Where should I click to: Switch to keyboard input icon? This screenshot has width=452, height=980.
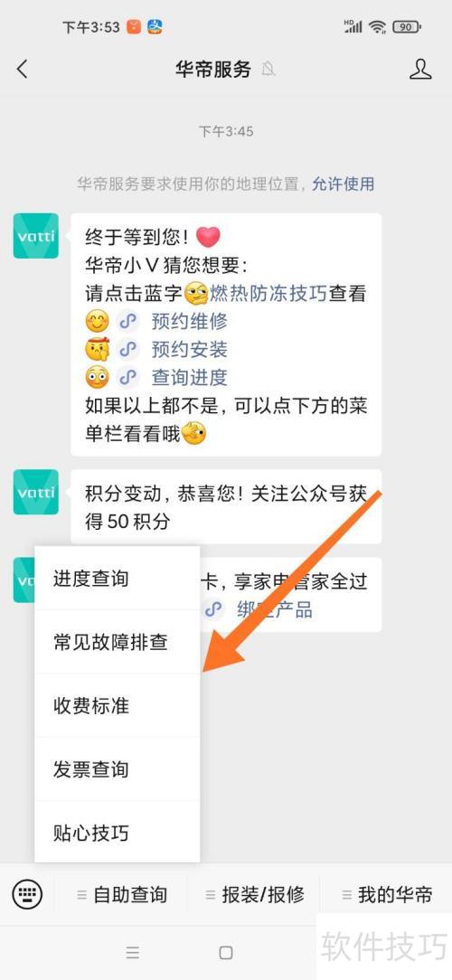(x=27, y=894)
